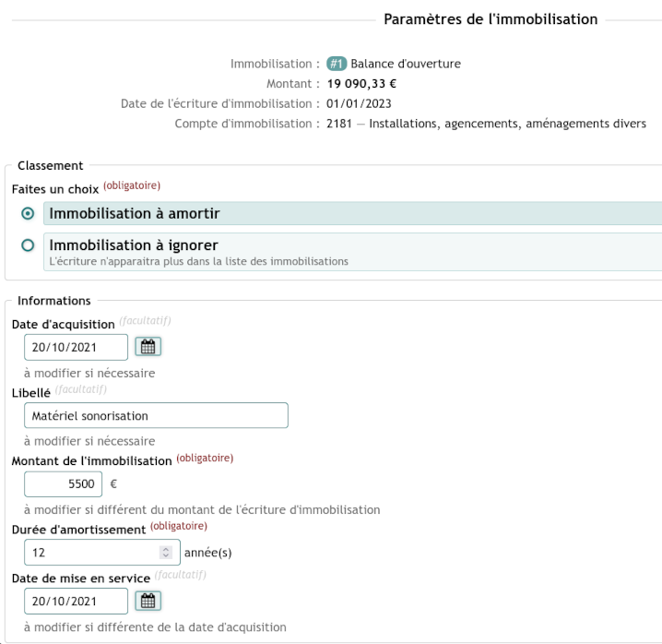Click into the Libellé field containing Matériel sonorisation
This screenshot has height=644, width=662.
coord(156,415)
